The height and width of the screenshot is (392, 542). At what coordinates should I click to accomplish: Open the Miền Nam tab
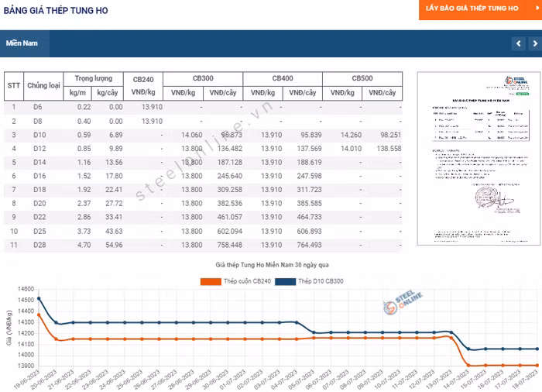[x=24, y=43]
